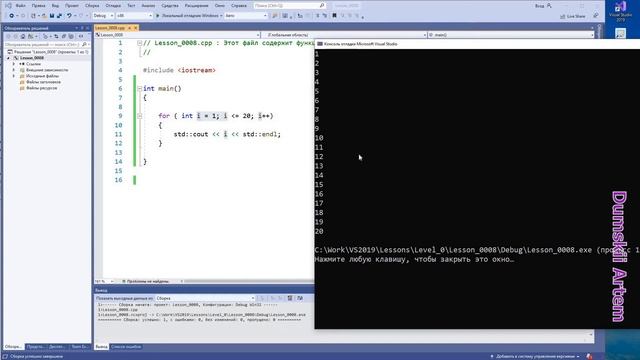Click the include iostream line in editor
640x360 pixels.
coord(179,70)
